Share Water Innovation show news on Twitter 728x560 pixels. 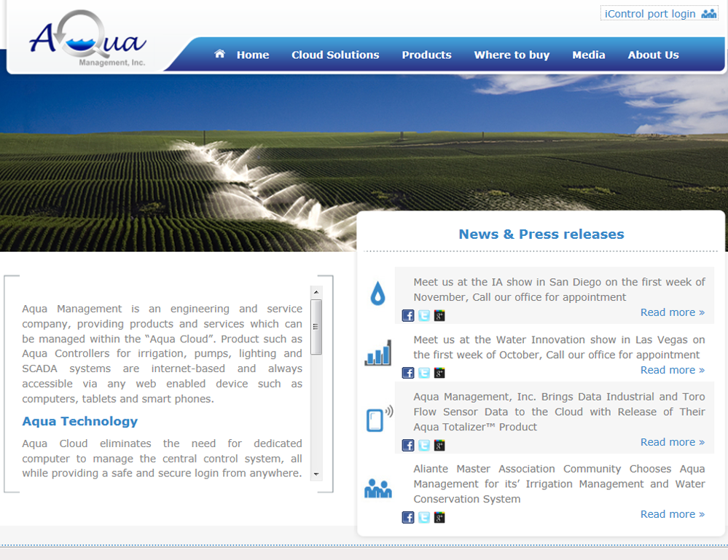[424, 373]
